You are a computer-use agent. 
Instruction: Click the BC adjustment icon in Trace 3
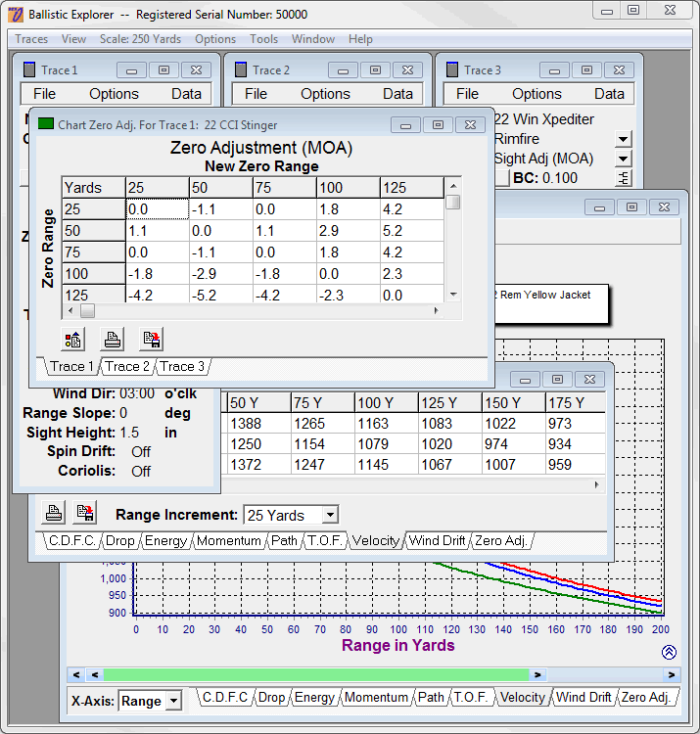coord(624,178)
